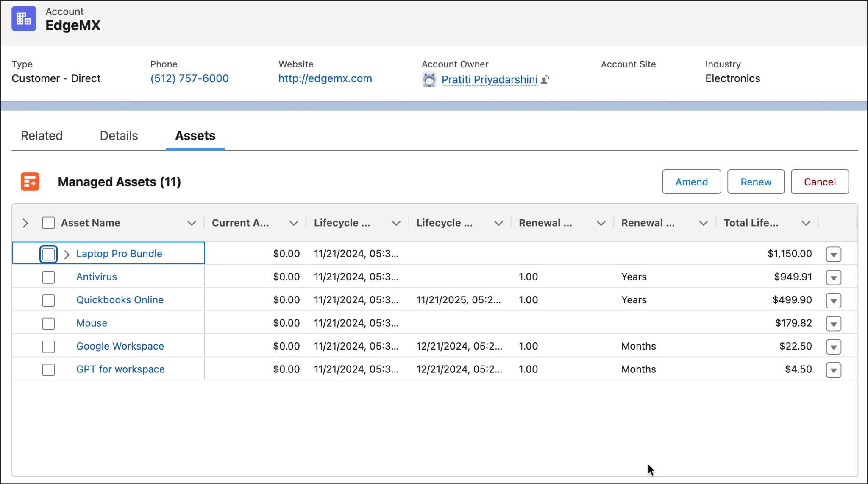Open first Renewal column dropdown
This screenshot has height=484, width=868.
[x=601, y=223]
